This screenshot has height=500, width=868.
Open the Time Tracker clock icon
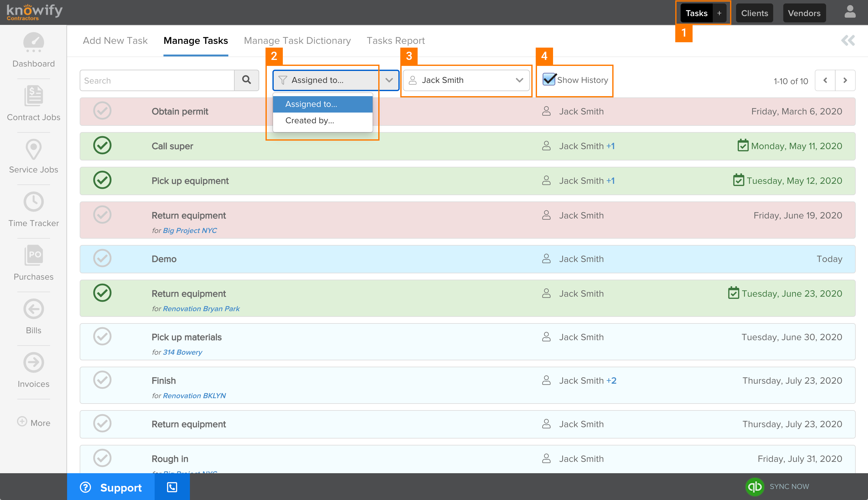pyautogui.click(x=34, y=202)
